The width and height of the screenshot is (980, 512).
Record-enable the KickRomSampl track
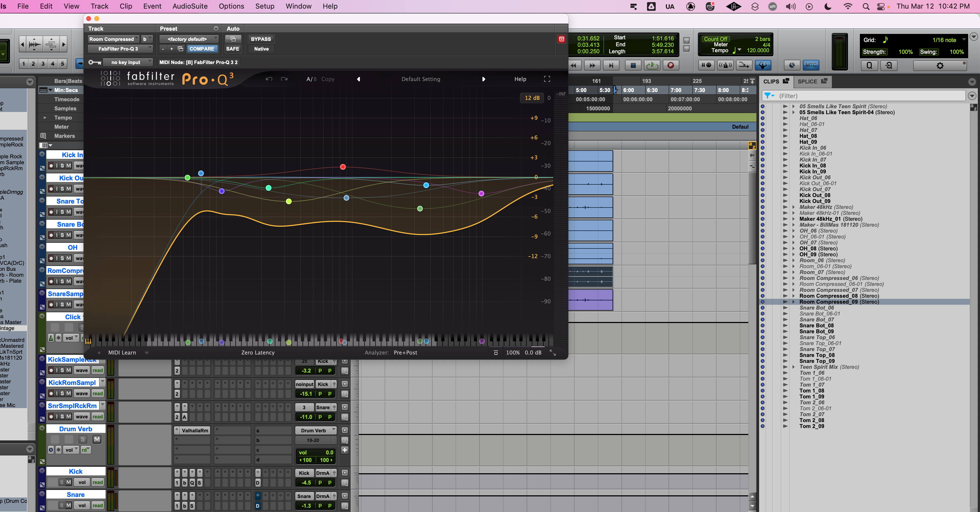pos(51,393)
